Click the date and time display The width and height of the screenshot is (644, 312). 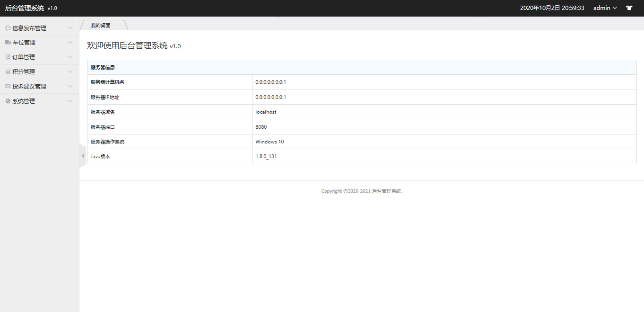pos(552,8)
